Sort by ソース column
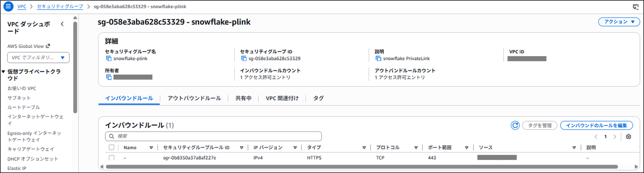 (574, 148)
